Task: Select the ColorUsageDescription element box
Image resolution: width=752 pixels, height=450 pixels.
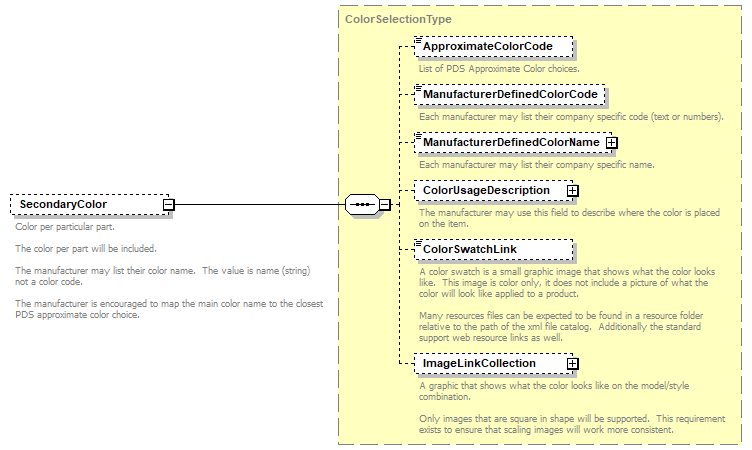Action: 488,190
